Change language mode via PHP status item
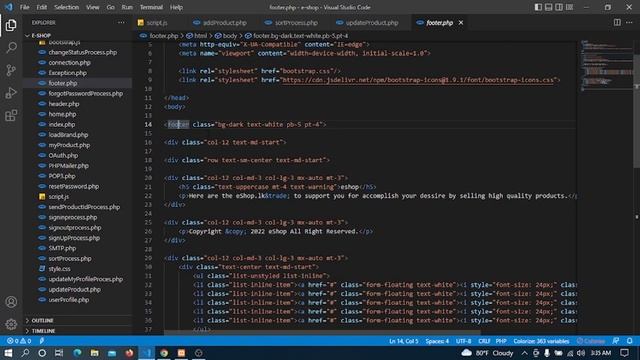640x360 pixels. pos(501,341)
